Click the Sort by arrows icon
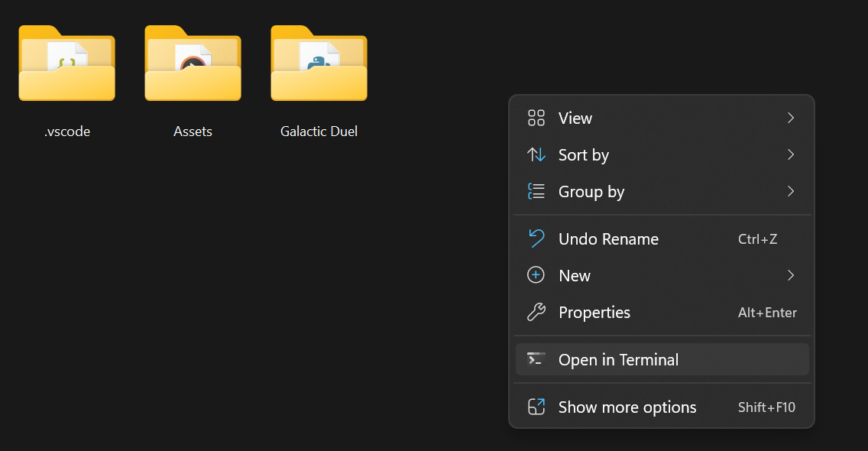This screenshot has width=868, height=451. point(536,154)
